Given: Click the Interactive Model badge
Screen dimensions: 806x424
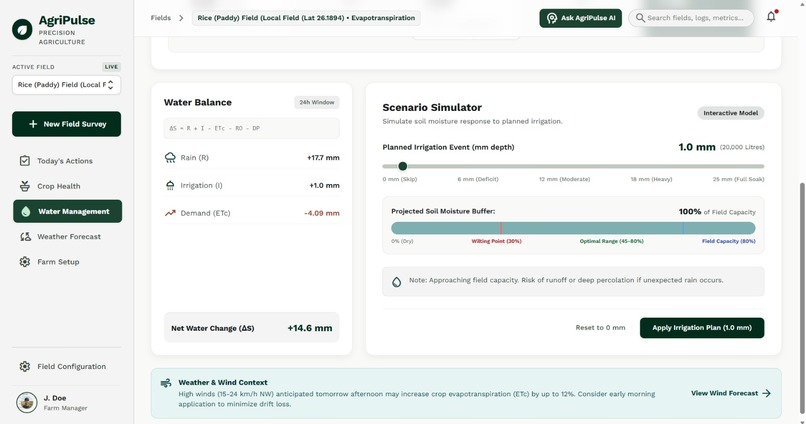Looking at the screenshot, I should 730,113.
